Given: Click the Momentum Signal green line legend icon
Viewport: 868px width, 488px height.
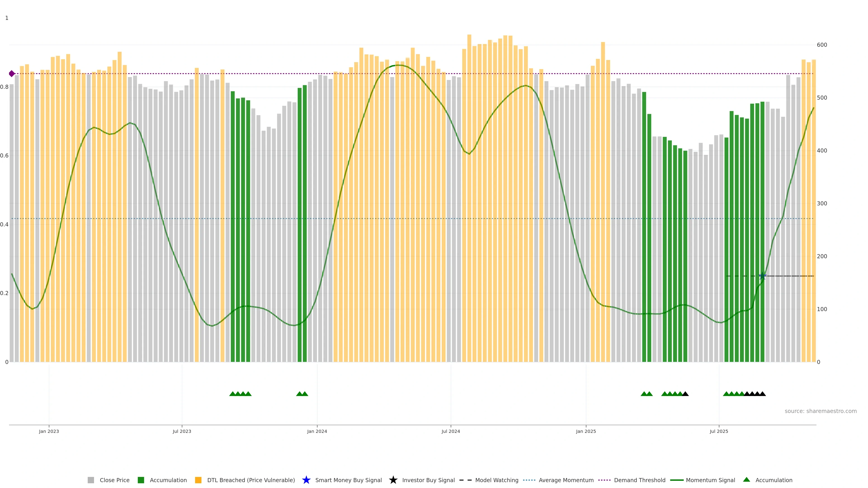Looking at the screenshot, I should [x=677, y=480].
